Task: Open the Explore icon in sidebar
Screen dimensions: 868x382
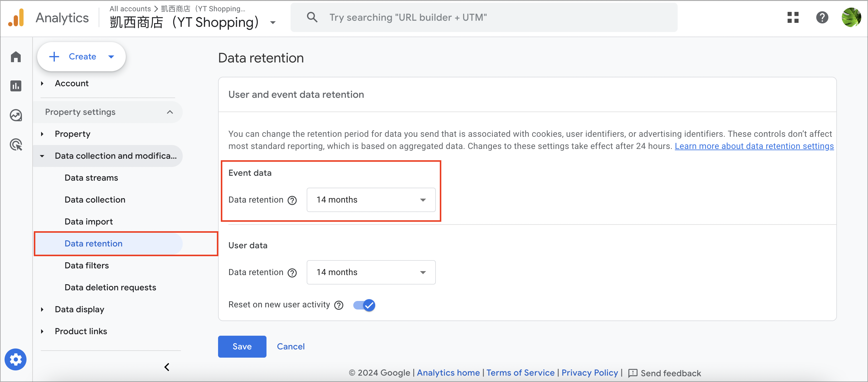Action: click(16, 115)
